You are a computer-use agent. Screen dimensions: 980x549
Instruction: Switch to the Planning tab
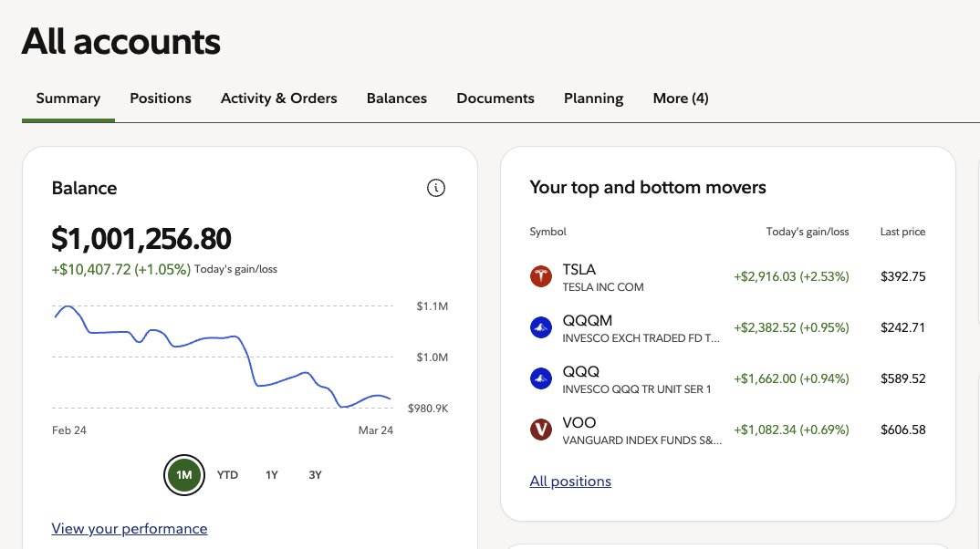coord(594,98)
